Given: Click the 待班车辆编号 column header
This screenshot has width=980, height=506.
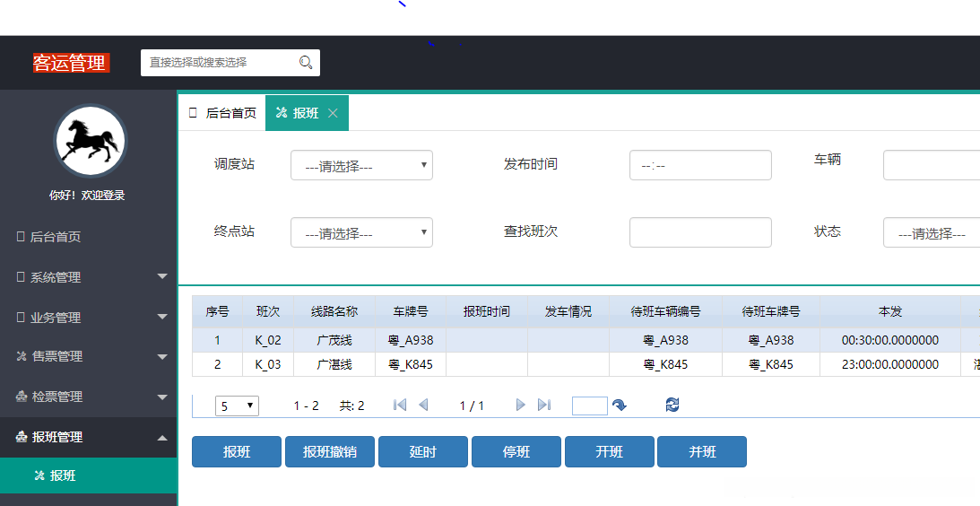Looking at the screenshot, I should click(665, 311).
